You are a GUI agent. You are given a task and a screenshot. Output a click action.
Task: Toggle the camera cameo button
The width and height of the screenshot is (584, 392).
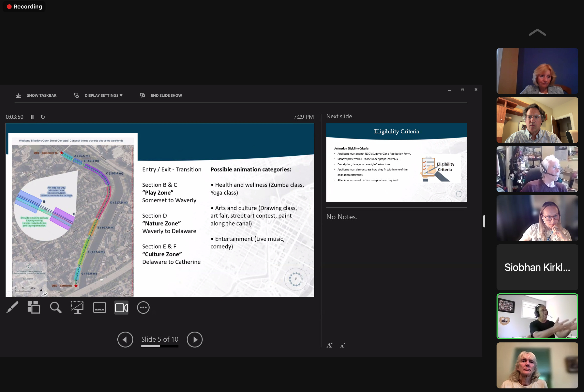pyautogui.click(x=121, y=307)
